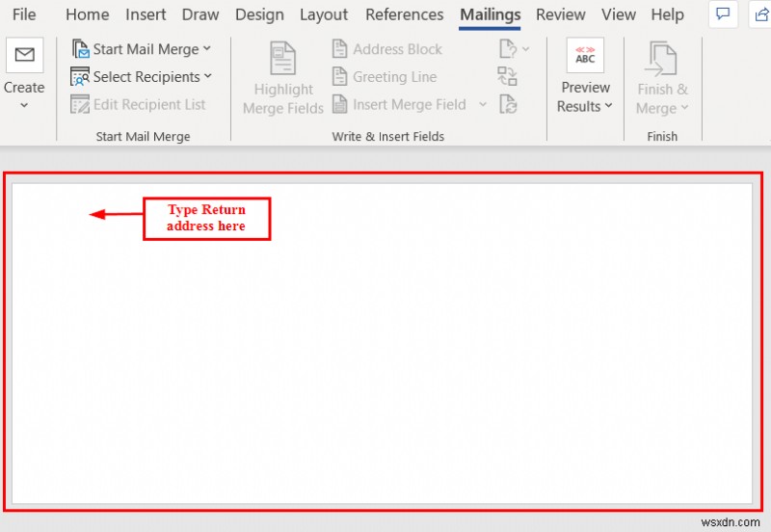Switch to the Review tab
Viewport: 771px width, 532px height.
pyautogui.click(x=561, y=14)
